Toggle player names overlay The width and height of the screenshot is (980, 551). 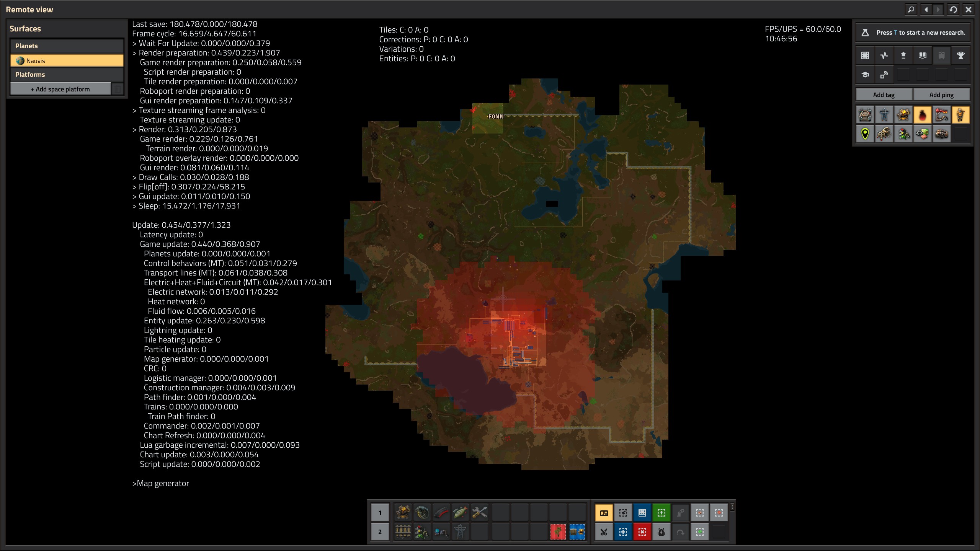960,115
